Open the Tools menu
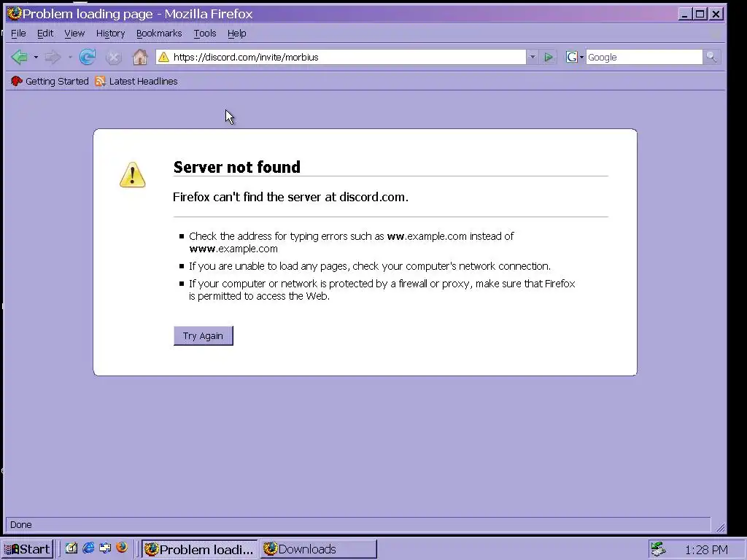This screenshot has height=560, width=747. pos(205,34)
